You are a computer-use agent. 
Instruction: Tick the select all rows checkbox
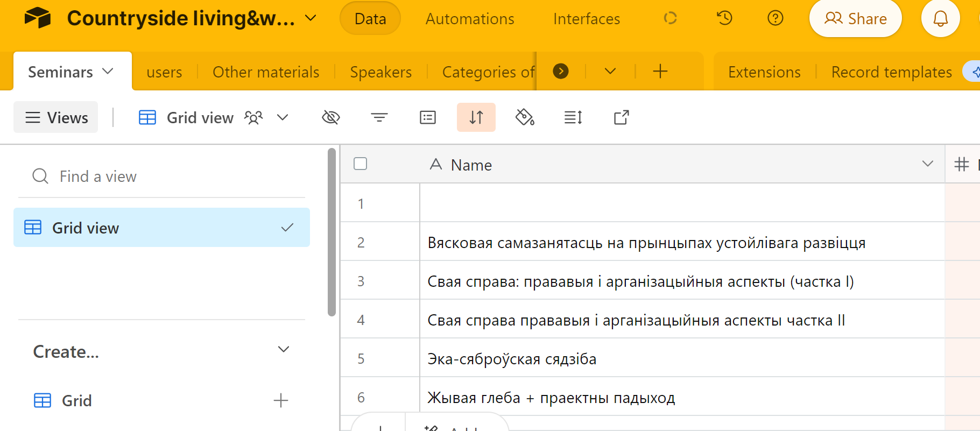pyautogui.click(x=361, y=164)
